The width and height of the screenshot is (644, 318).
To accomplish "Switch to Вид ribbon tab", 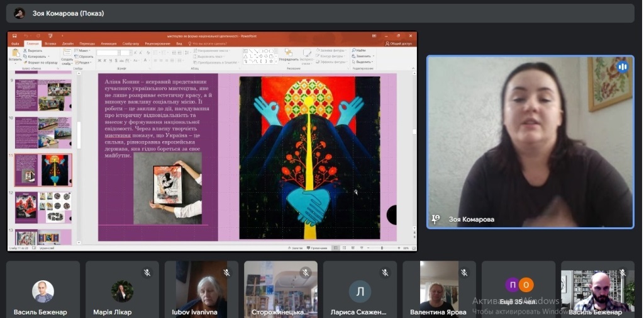I will tap(179, 43).
